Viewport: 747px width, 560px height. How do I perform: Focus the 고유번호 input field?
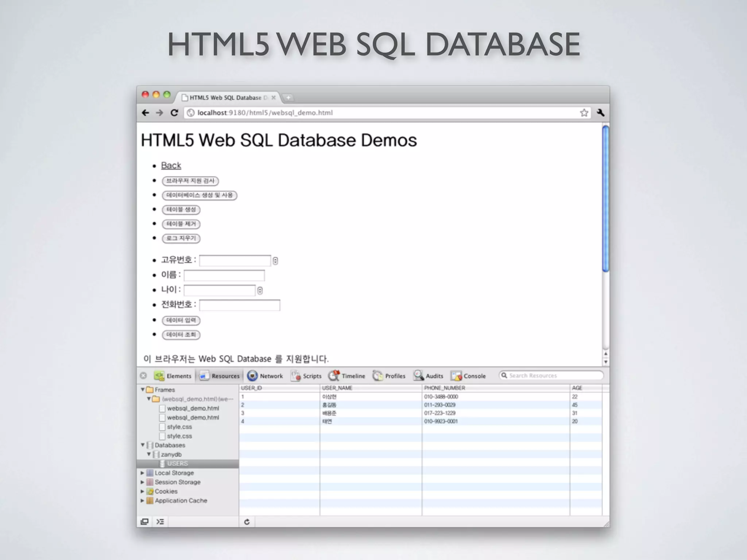(235, 260)
